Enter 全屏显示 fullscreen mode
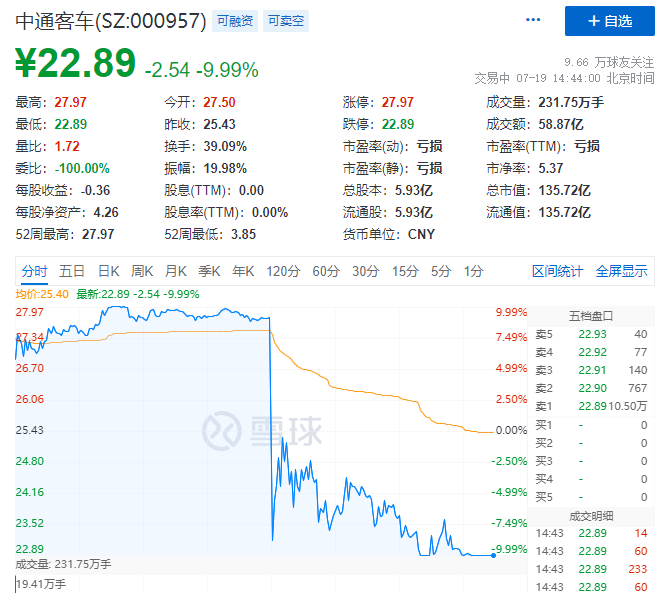 point(621,271)
